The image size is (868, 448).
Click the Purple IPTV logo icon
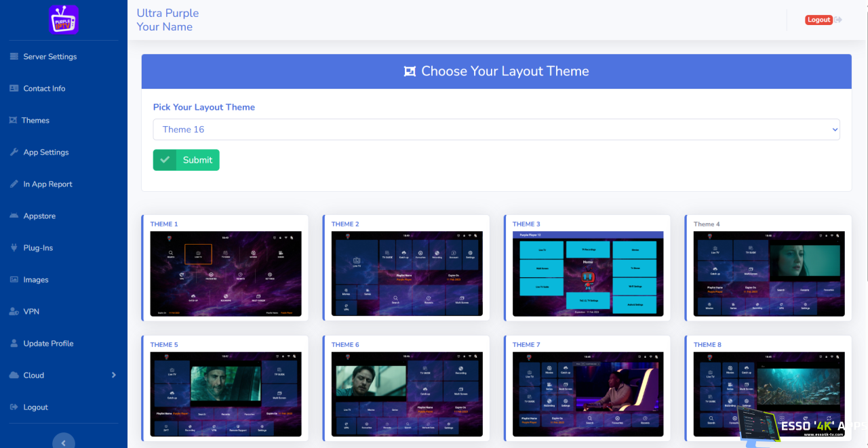(64, 20)
